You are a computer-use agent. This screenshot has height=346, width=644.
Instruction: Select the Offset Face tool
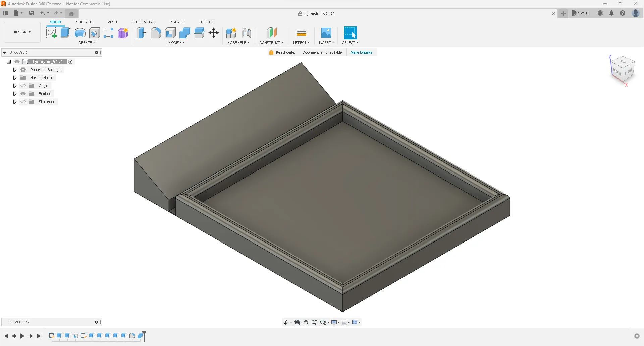tap(199, 33)
